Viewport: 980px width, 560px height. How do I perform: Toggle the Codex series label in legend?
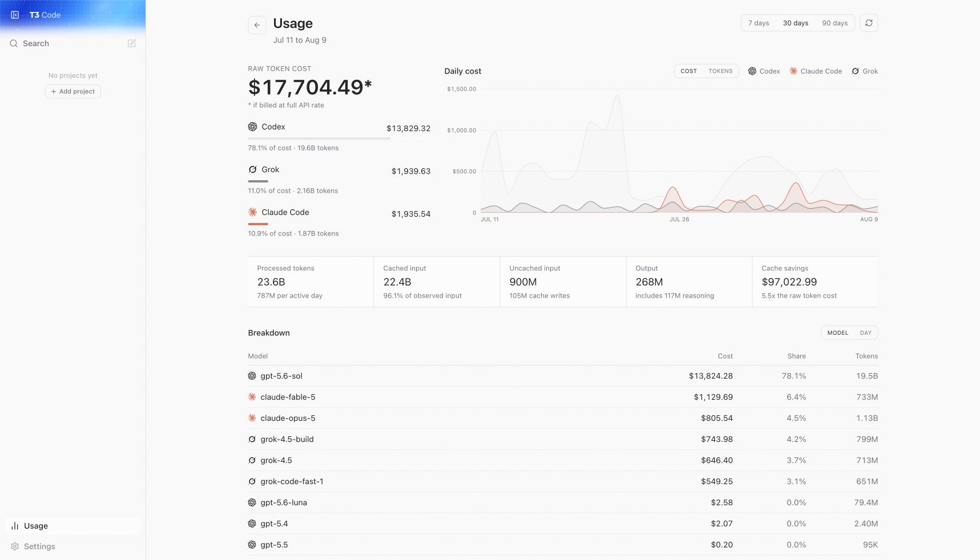[x=769, y=71]
